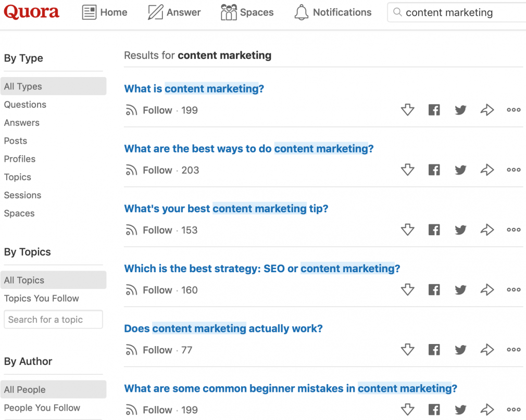Share "What's your best content marketing tip?" on Facebook
The image size is (526, 420).
click(434, 230)
